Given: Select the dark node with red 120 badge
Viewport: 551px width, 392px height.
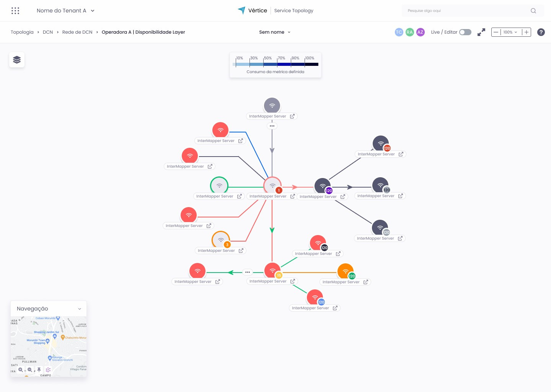Looking at the screenshot, I should coord(381,144).
